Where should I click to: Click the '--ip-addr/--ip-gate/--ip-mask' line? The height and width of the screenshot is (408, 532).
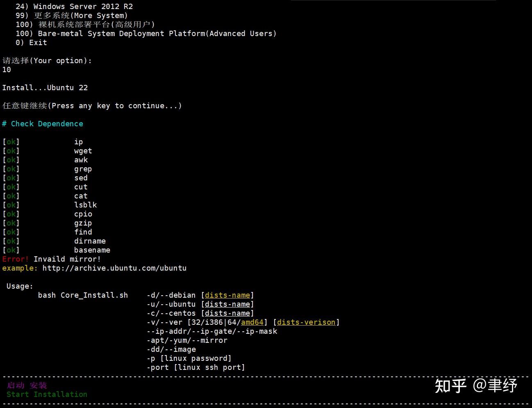click(x=212, y=331)
